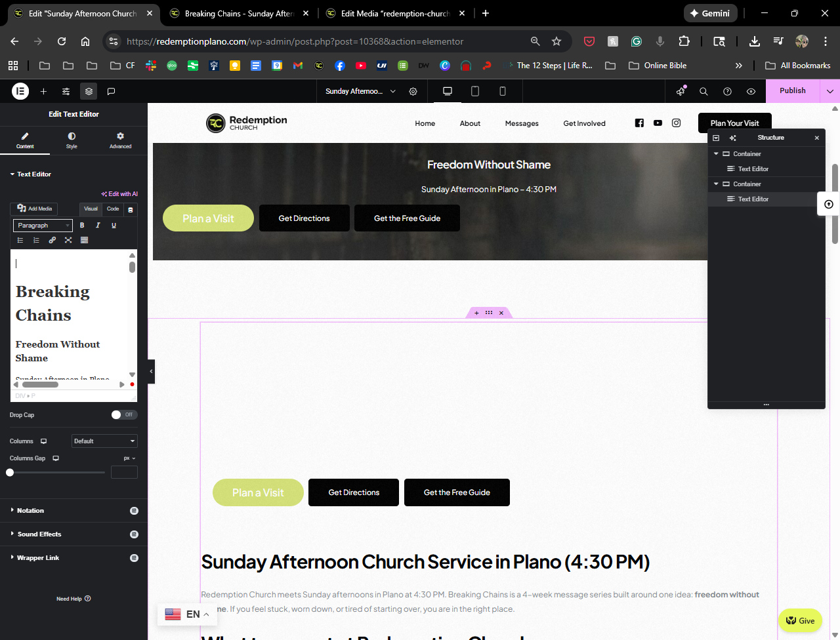
Task: Open the Paragraph format dropdown
Action: coord(43,226)
